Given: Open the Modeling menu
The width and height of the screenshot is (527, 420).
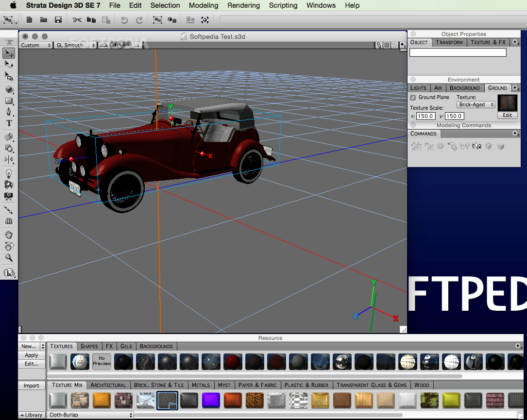Looking at the screenshot, I should pyautogui.click(x=204, y=5).
